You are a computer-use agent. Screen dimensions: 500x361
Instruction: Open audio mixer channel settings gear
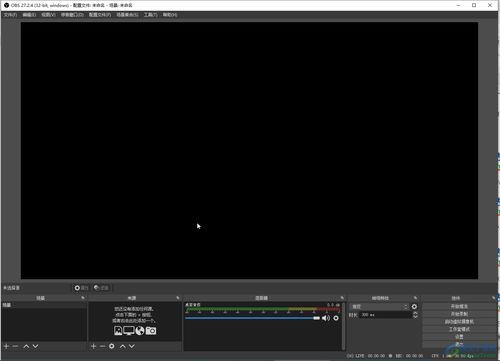(336, 318)
